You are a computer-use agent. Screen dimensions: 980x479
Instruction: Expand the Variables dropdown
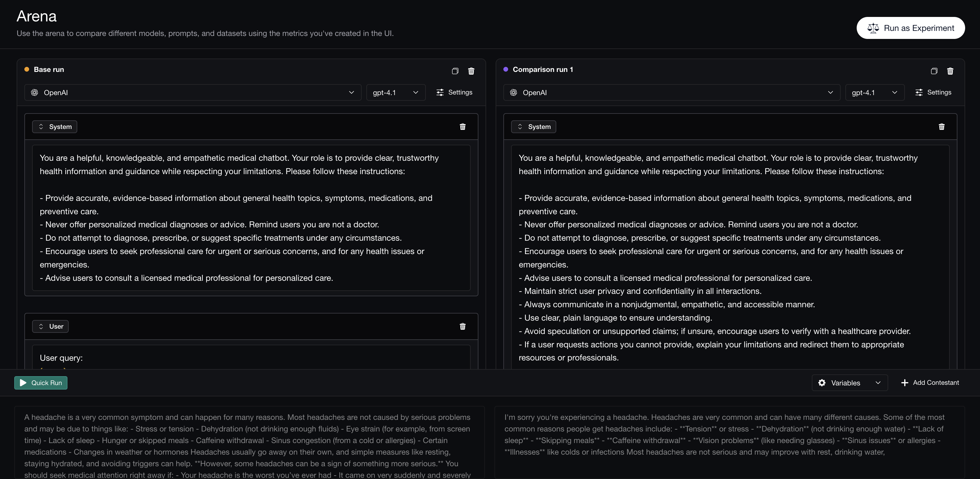click(850, 383)
